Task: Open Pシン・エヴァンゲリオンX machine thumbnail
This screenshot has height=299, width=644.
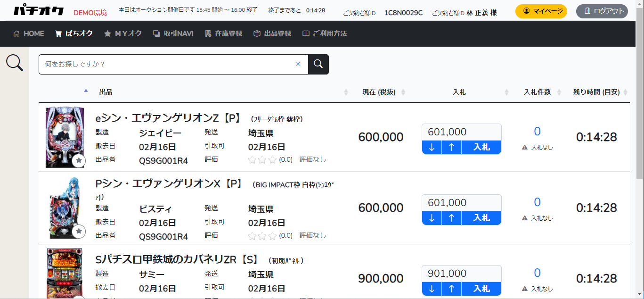Action: pos(65,208)
